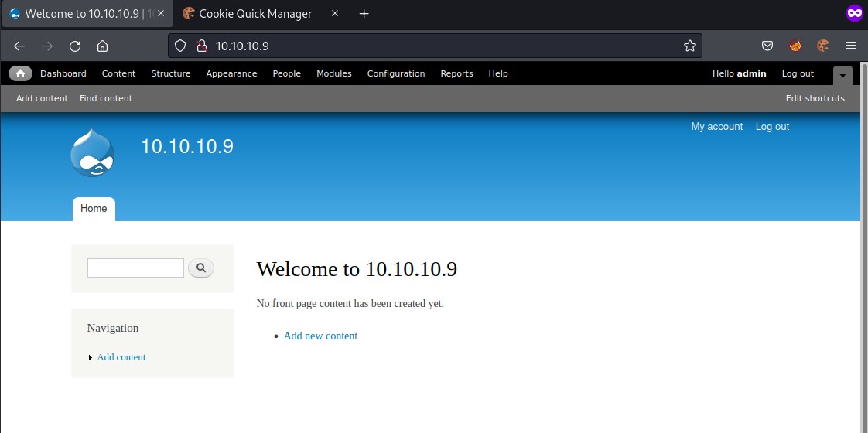The height and width of the screenshot is (433, 868).
Task: Reload the page with the refresh icon
Action: pos(75,46)
